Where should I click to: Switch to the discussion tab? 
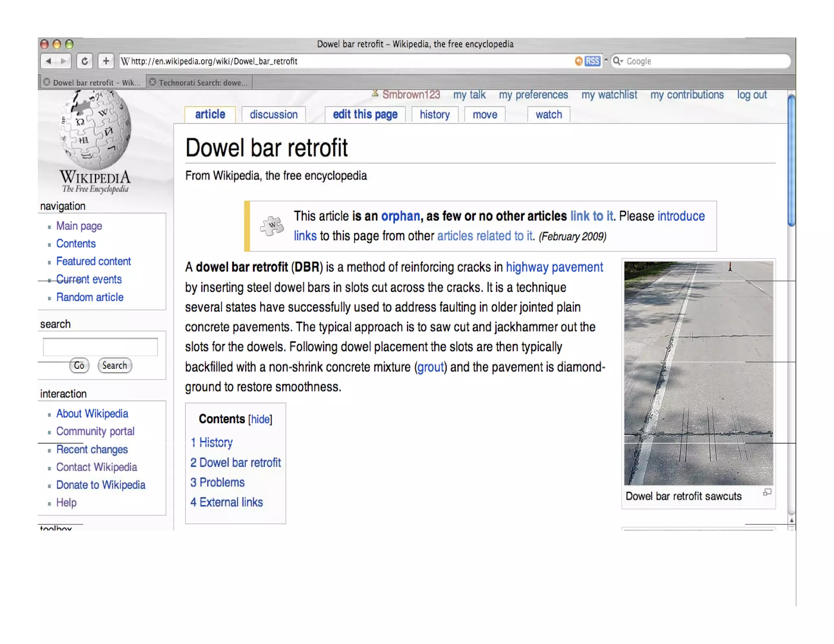coord(274,115)
